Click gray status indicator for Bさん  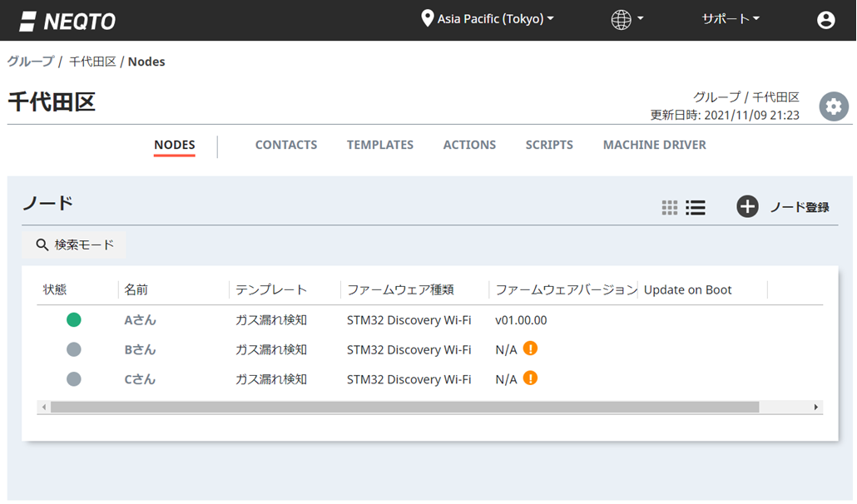(74, 349)
